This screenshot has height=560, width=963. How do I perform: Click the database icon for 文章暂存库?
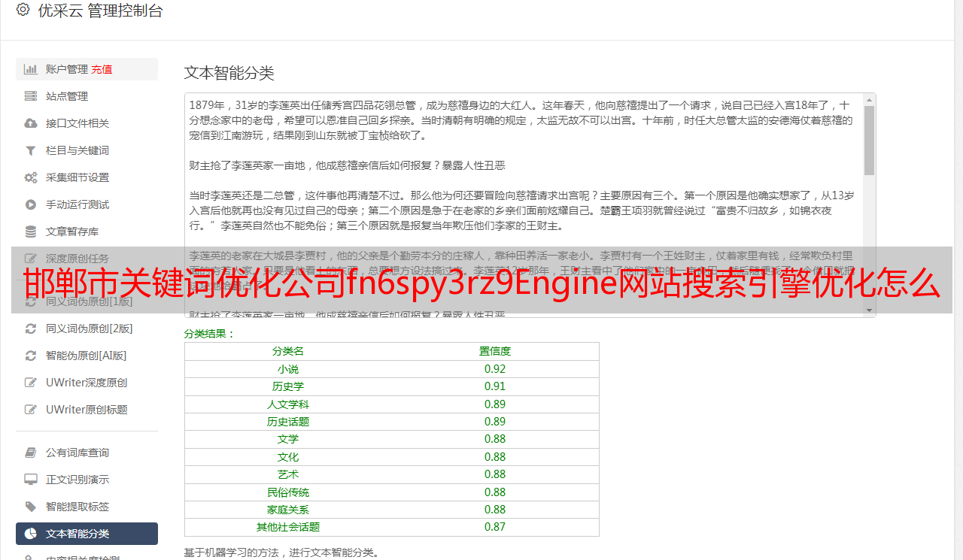[31, 232]
